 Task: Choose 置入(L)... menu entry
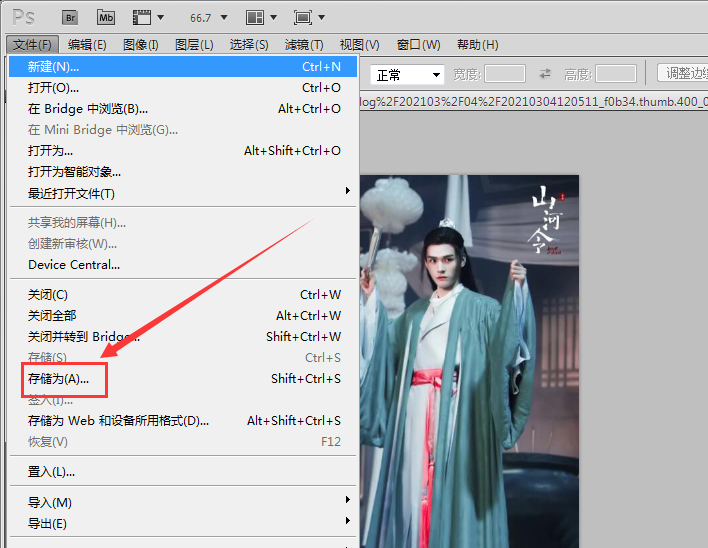pos(183,472)
